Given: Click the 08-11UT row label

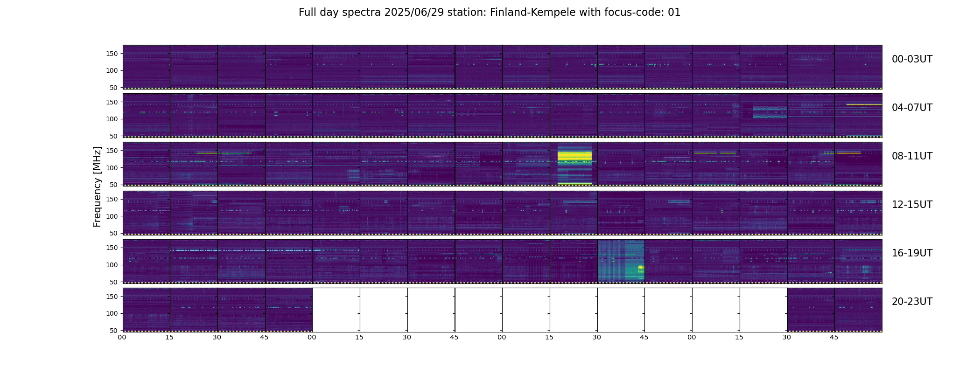Looking at the screenshot, I should click(x=912, y=156).
